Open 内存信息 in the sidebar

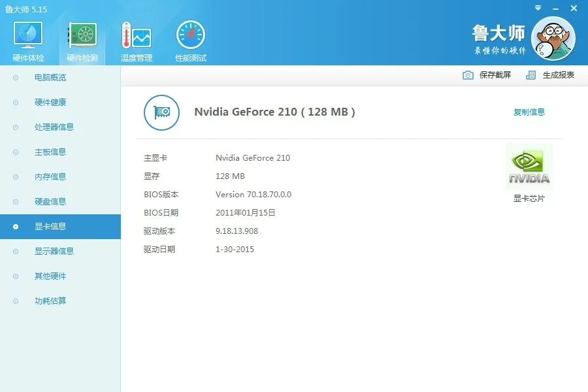60,176
